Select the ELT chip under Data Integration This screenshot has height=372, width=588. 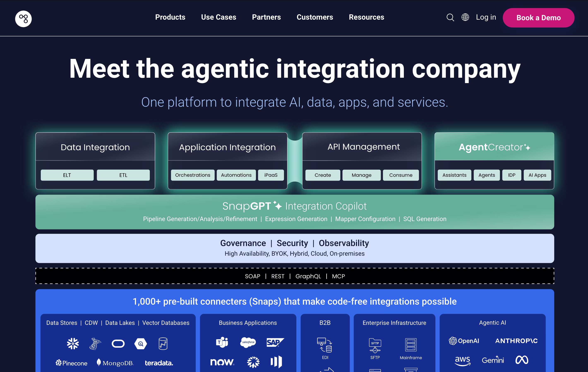pos(67,175)
